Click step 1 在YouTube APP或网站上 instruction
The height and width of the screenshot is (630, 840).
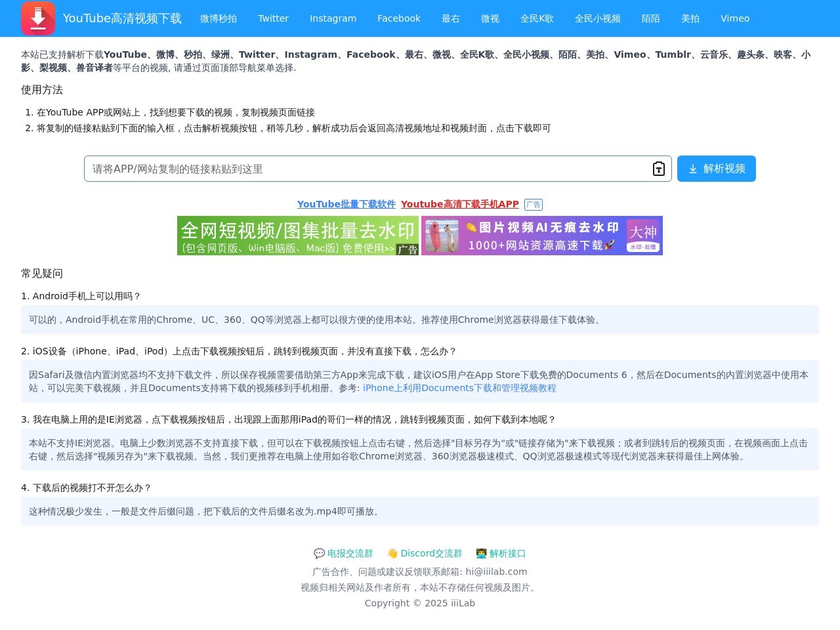pos(176,112)
